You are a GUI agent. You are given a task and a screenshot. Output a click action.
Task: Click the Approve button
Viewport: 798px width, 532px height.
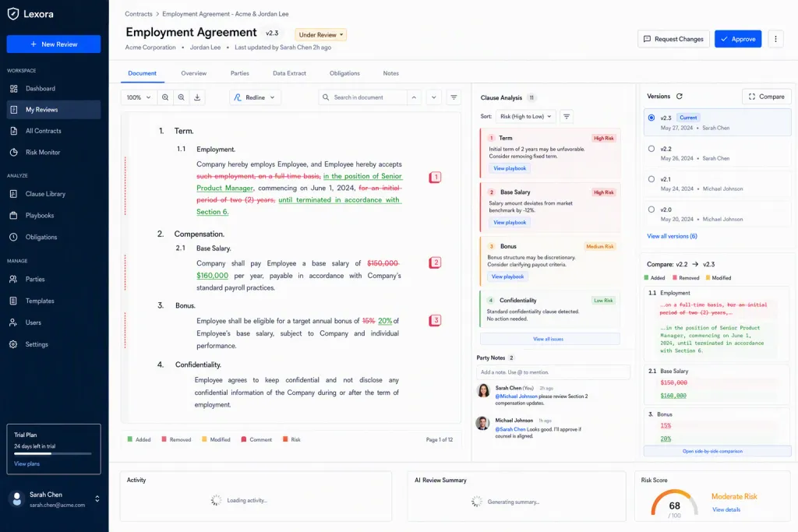(738, 39)
